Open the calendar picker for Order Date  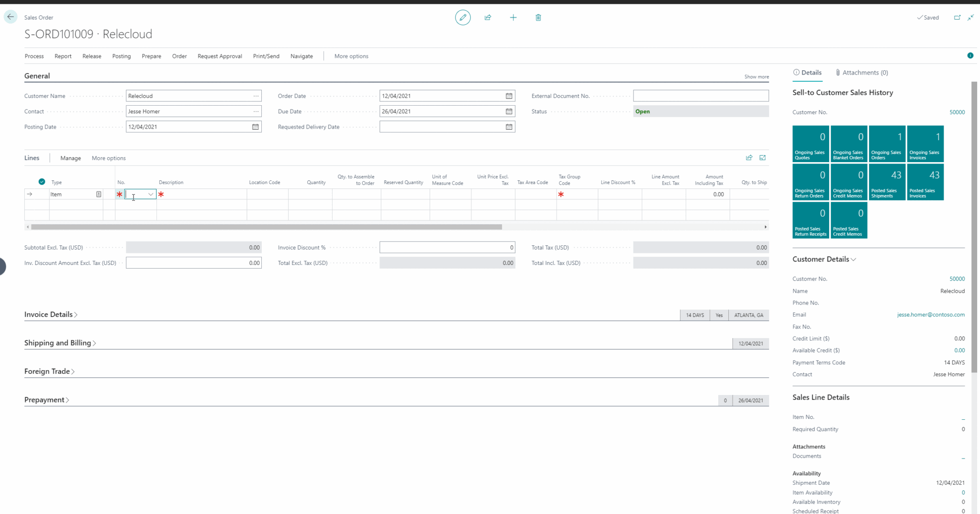509,96
